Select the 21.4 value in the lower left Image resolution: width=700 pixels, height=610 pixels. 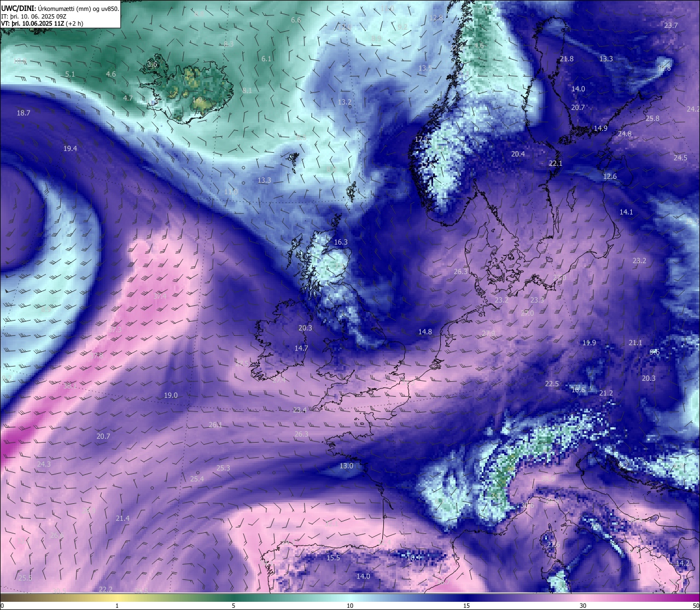pyautogui.click(x=122, y=518)
